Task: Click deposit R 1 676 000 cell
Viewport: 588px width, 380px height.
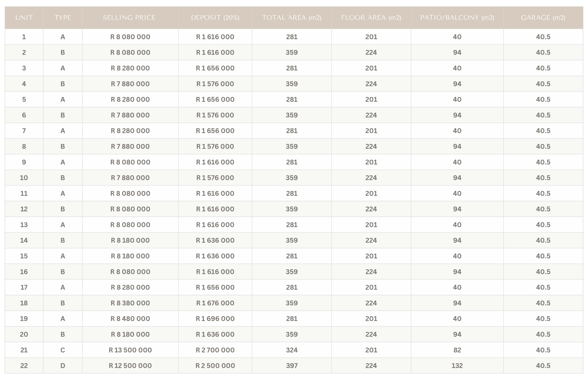Action: (x=215, y=303)
